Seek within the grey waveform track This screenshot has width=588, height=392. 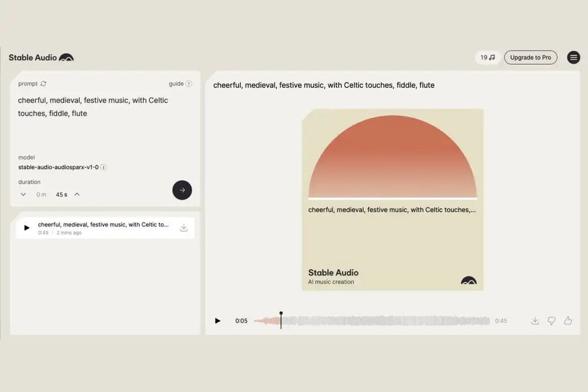coord(386,321)
